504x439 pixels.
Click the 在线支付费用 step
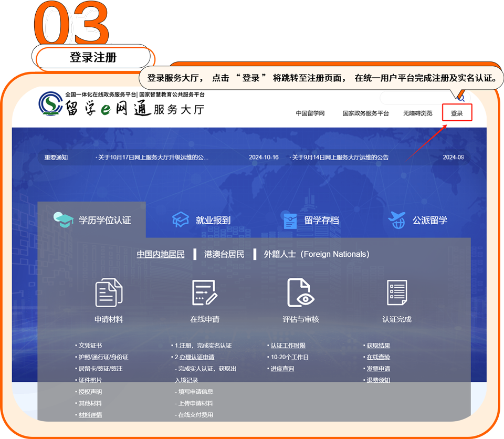click(196, 415)
